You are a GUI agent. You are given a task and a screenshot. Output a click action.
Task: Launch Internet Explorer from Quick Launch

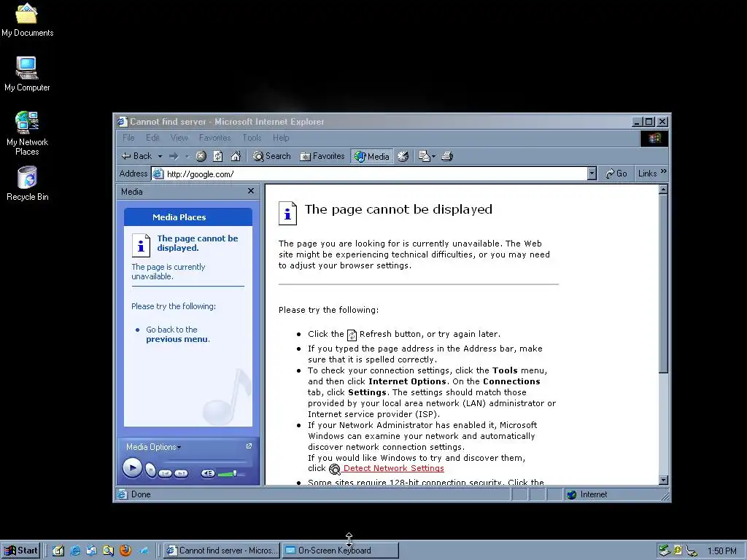tap(75, 551)
